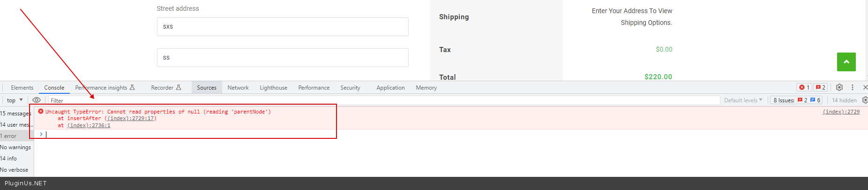Screen dimensions: 868x190
Task: Switch to the Lighthouse tab
Action: coord(273,88)
